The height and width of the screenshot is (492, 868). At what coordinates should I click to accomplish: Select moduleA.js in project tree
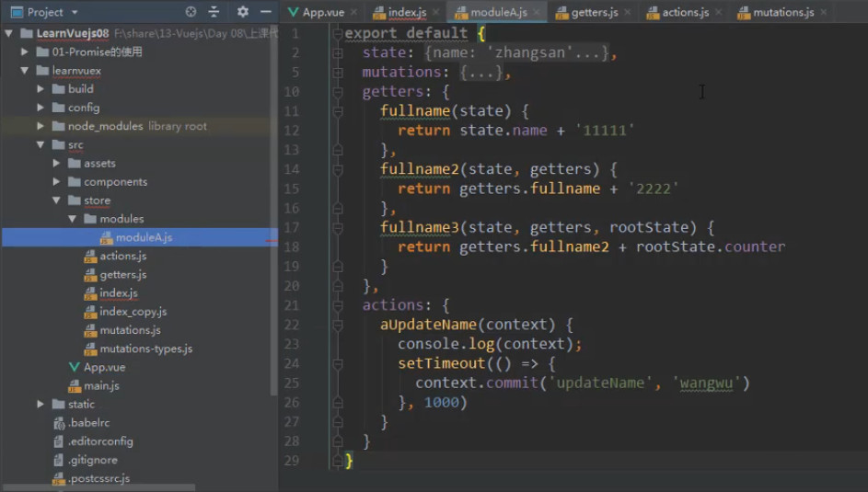tap(140, 237)
